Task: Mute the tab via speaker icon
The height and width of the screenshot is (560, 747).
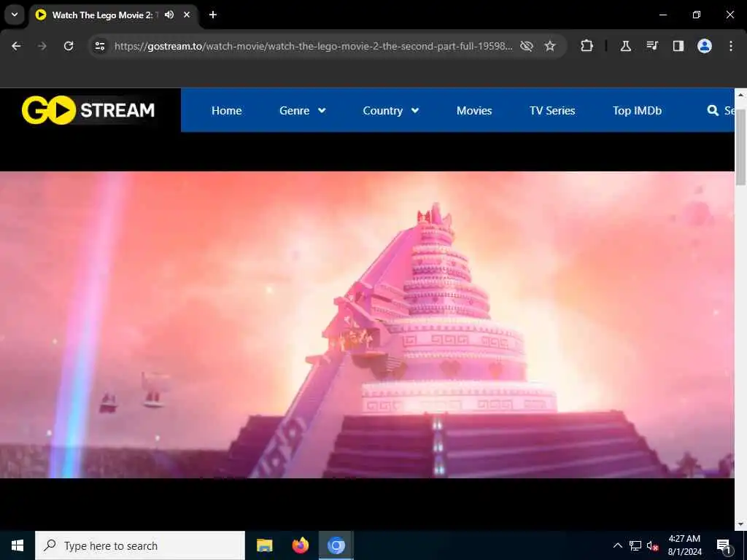Action: [169, 15]
